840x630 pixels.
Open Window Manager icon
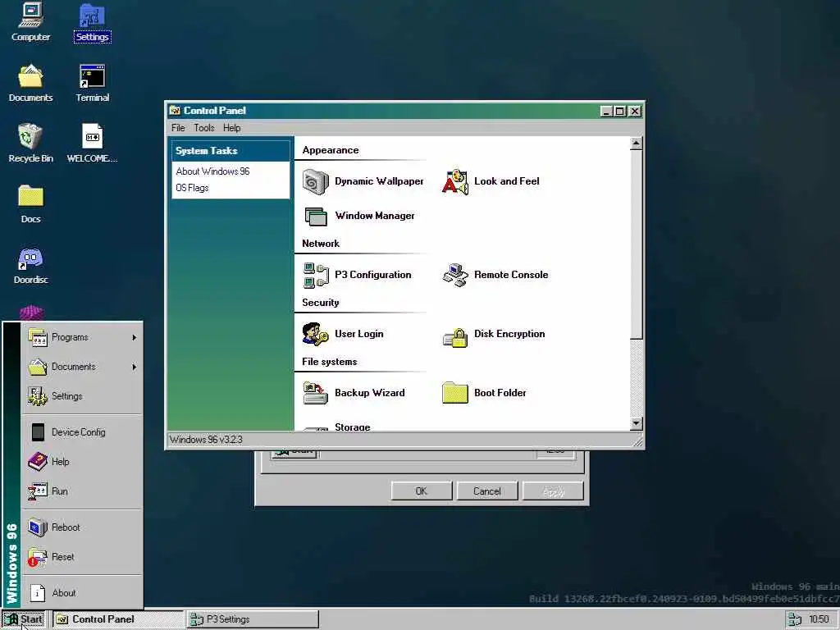point(316,216)
